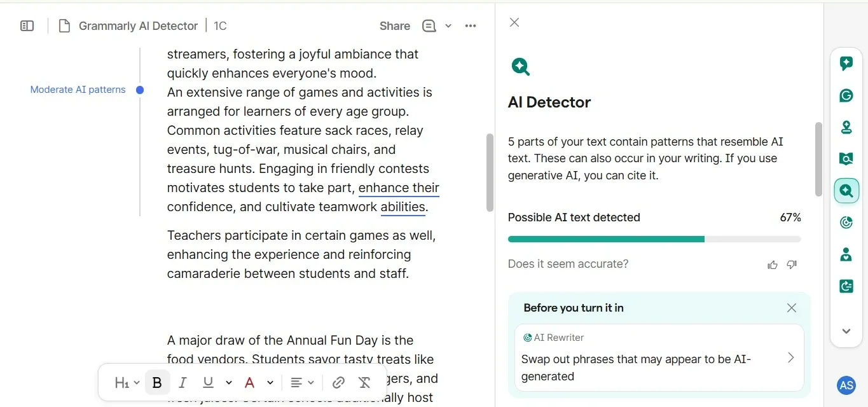This screenshot has width=868, height=407.
Task: Select the active AI Detector sidebar icon
Action: point(846,191)
